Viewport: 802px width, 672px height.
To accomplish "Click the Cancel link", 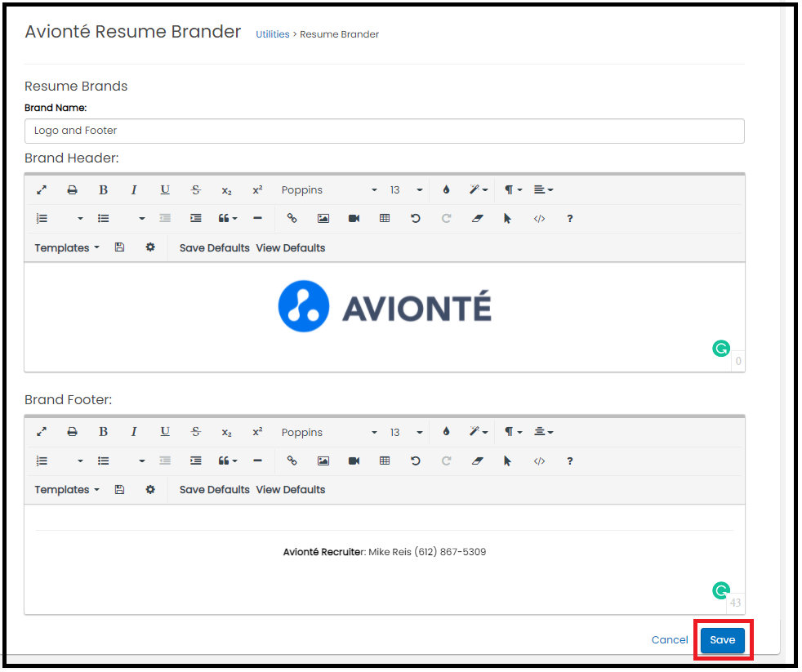I will (670, 640).
